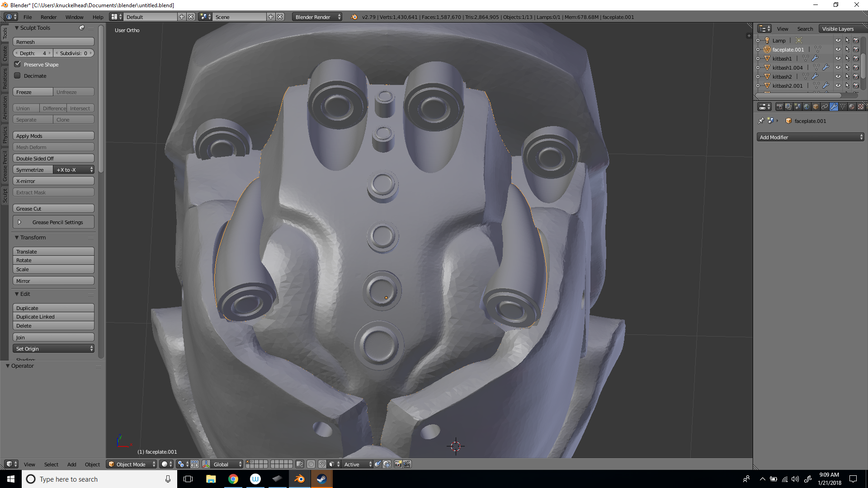Uncheck the Preserve Shape checkbox
Viewport: 868px width, 488px height.
point(18,64)
